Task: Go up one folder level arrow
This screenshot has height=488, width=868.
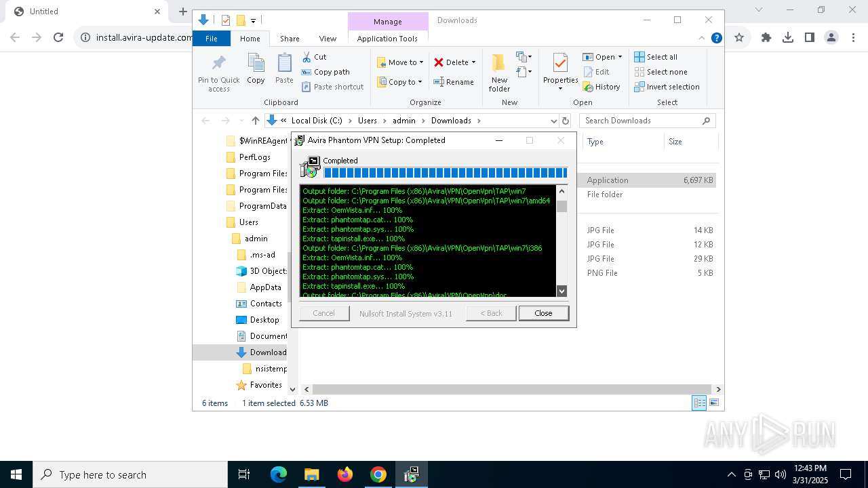Action: pyautogui.click(x=255, y=121)
